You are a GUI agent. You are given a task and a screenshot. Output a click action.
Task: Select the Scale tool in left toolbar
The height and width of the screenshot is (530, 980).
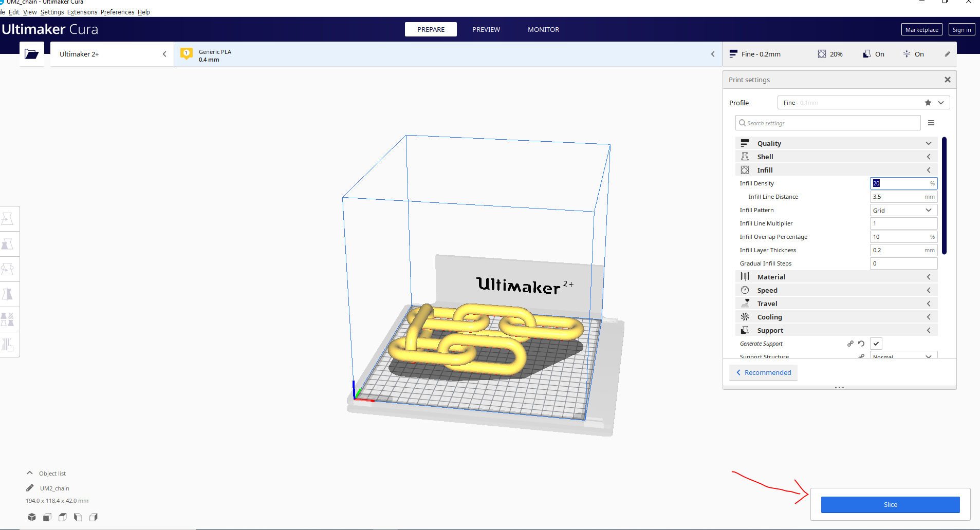tap(8, 244)
